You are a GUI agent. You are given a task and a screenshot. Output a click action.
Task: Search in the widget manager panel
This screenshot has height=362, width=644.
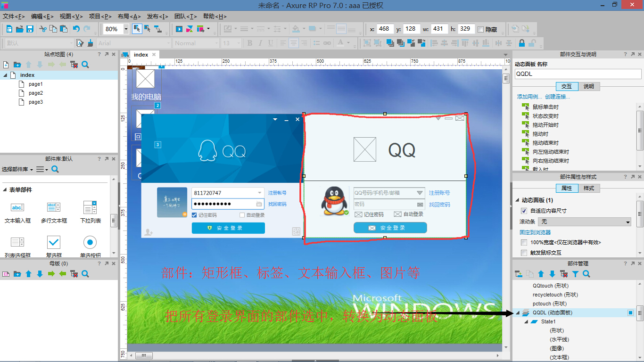coord(586,274)
